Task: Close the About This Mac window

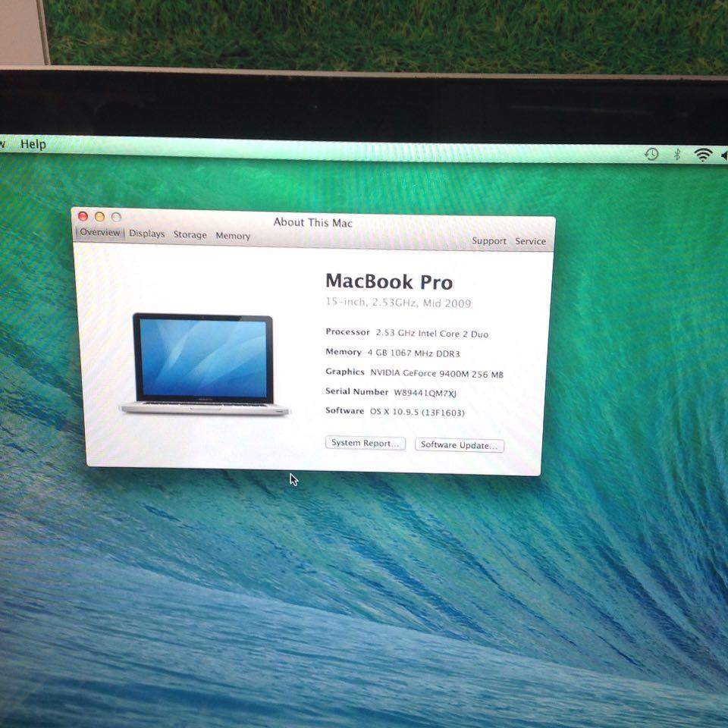Action: pos(83,216)
